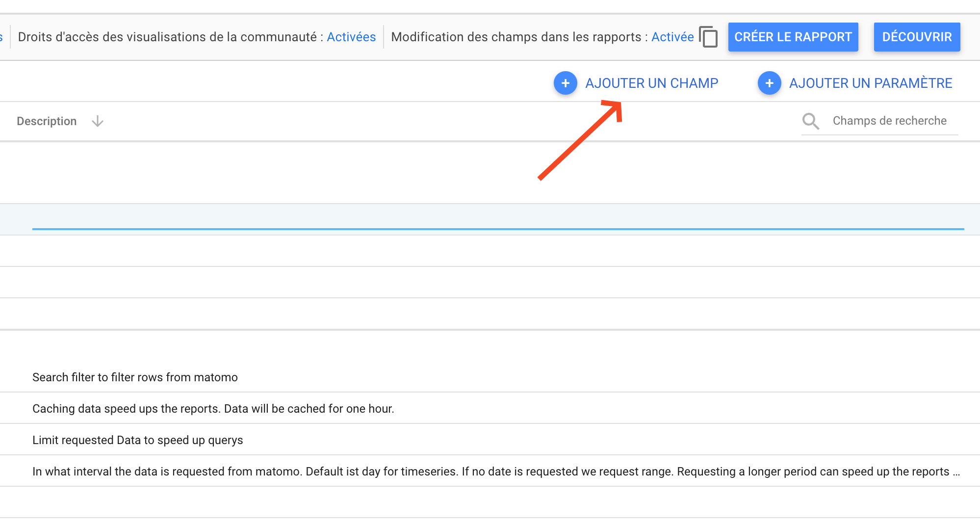Click the highlighted blue-underlined description field
Screen dimensions: 980x526
coord(497,219)
